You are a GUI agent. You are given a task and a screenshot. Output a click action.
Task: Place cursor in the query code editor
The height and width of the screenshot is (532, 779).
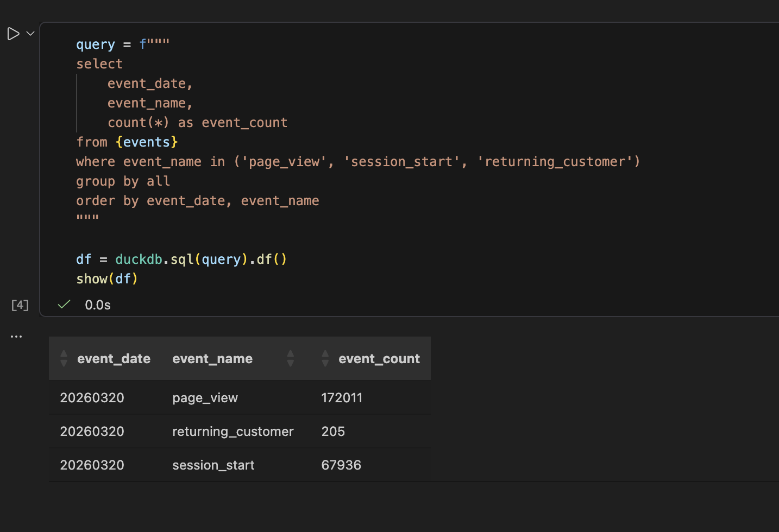click(217, 163)
